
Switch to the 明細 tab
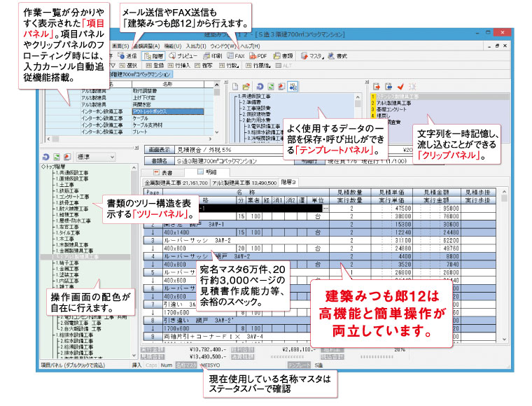coord(207,172)
